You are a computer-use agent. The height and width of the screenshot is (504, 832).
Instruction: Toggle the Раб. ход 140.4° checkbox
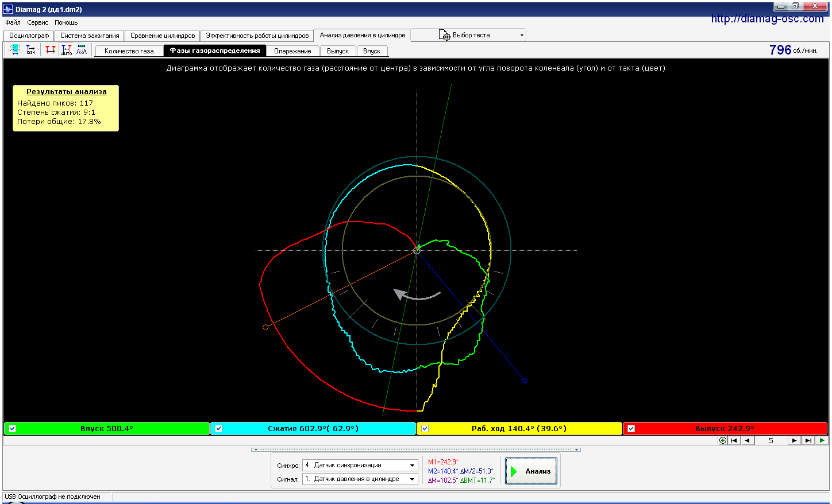point(425,428)
